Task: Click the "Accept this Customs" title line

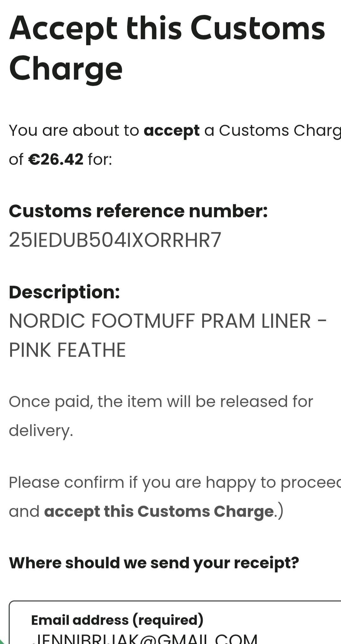Action: coord(167,28)
